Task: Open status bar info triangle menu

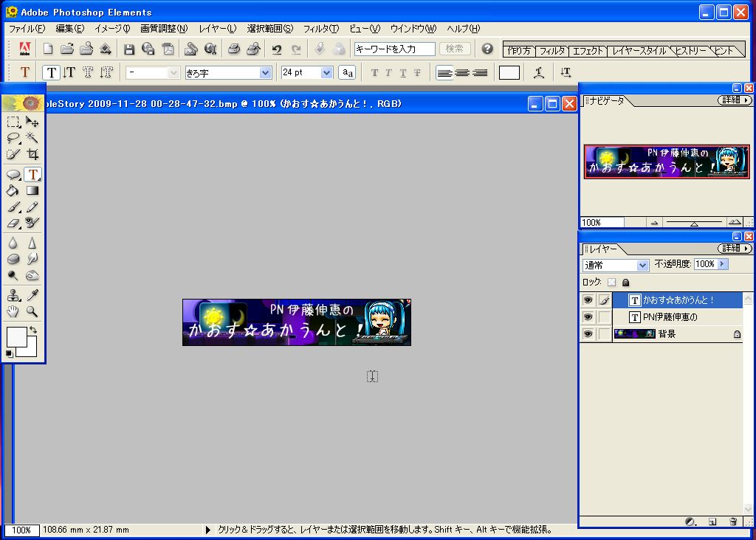Action: pyautogui.click(x=207, y=530)
